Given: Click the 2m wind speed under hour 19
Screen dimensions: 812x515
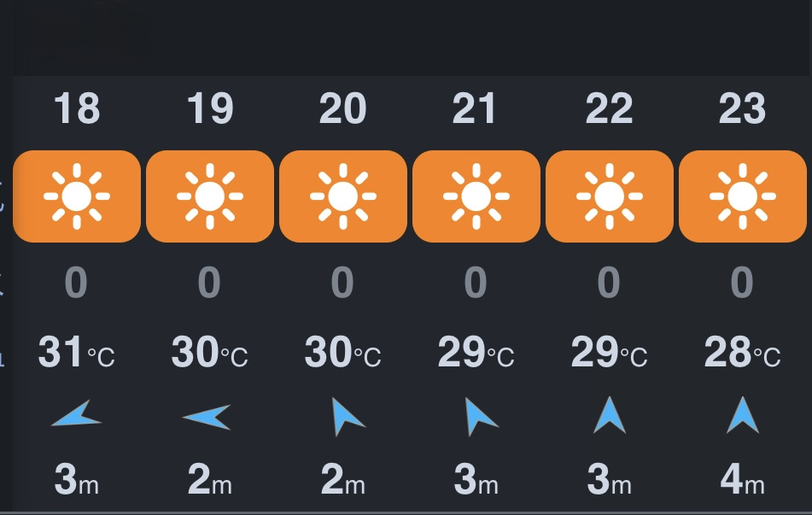Looking at the screenshot, I should pyautogui.click(x=209, y=481).
